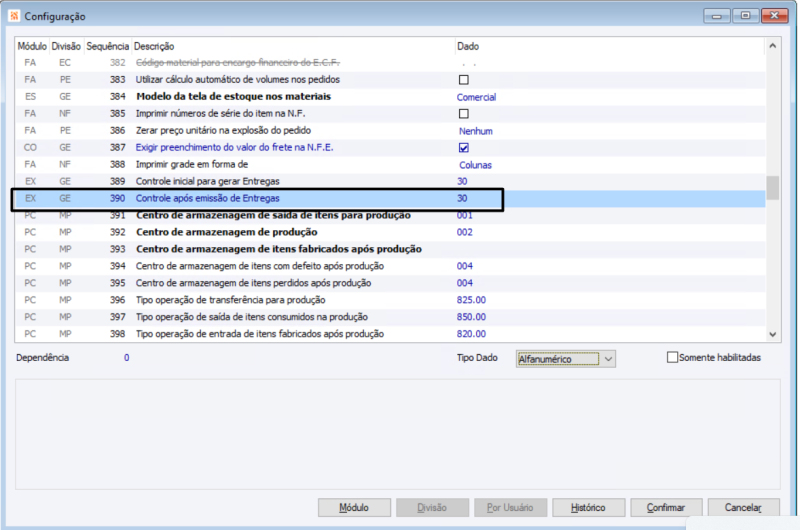Select 'Zerar preço unitário na explosão do pedido'
The width and height of the screenshot is (800, 530).
tap(390, 131)
